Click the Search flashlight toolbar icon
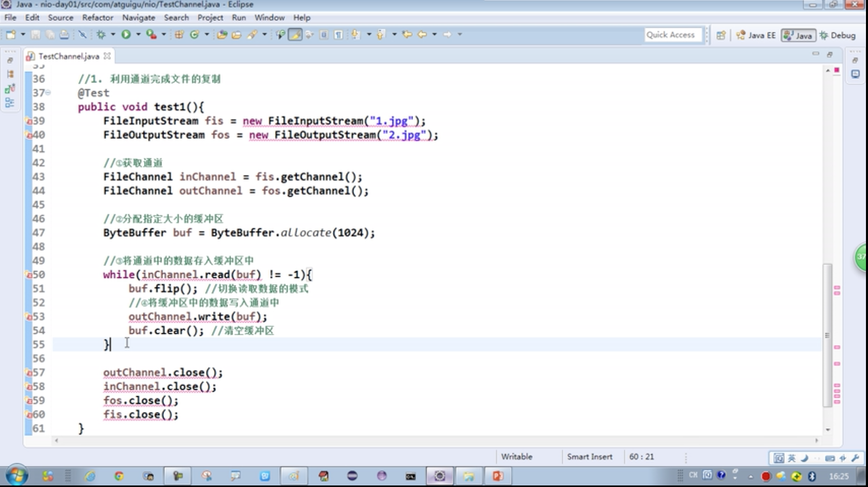 [252, 34]
